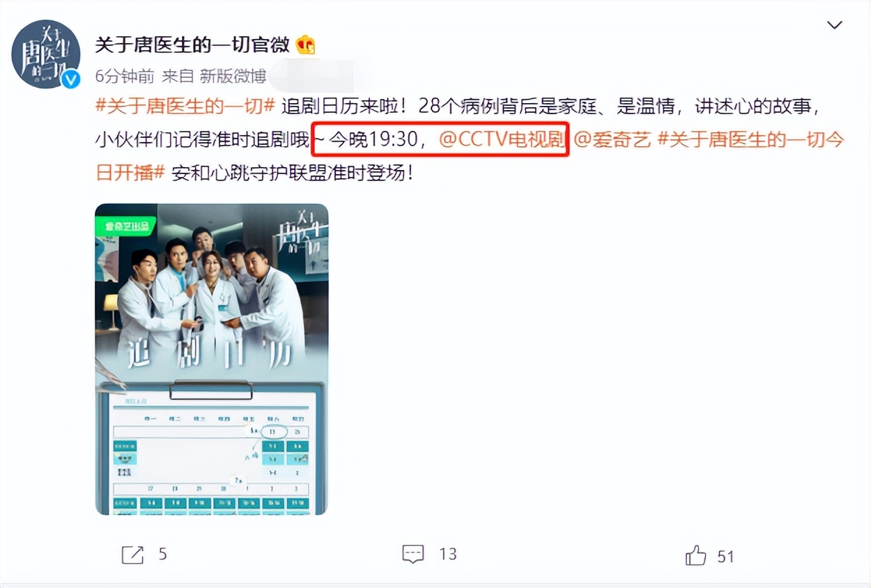Viewport: 871px width, 588px height.
Task: Enlarge the 追剧日历 poster image
Action: pyautogui.click(x=212, y=359)
